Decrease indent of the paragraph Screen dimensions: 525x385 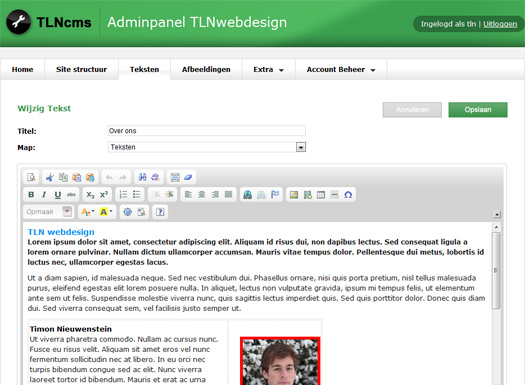[x=156, y=195]
